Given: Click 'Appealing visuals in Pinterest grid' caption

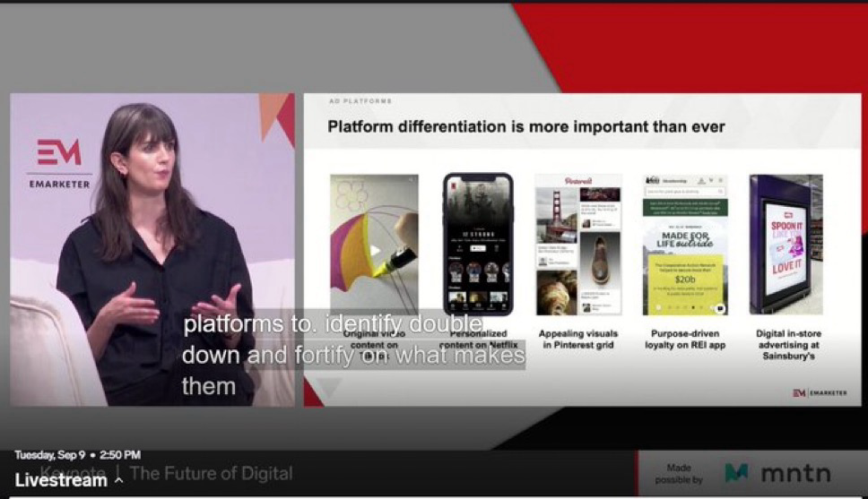Looking at the screenshot, I should [578, 340].
